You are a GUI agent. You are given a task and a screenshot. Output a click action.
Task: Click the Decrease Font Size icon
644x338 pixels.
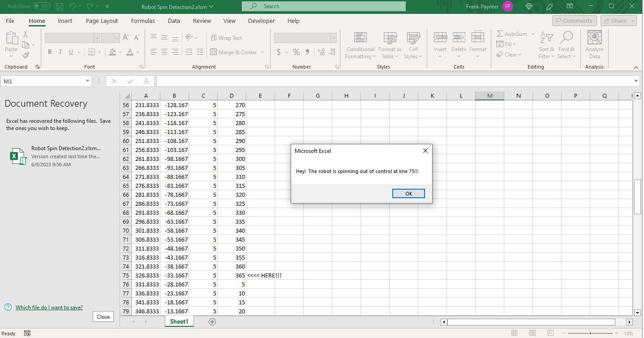coord(137,38)
